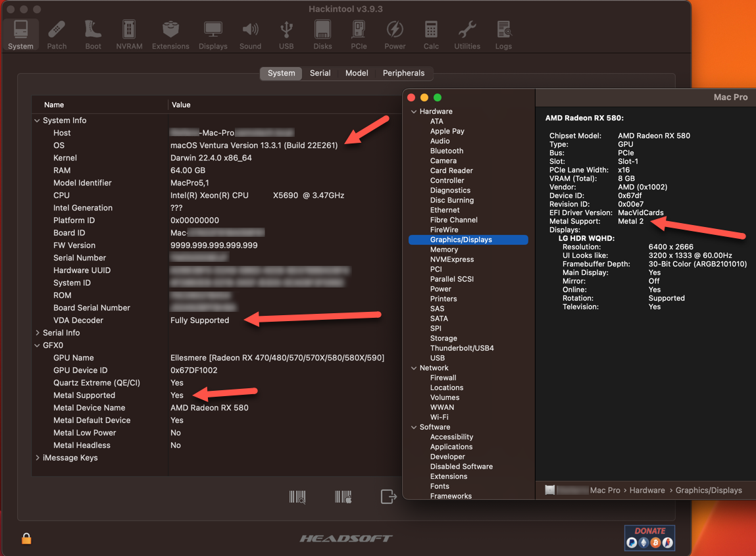Open the USB toolbar icon
Screen dimensions: 756x556
click(x=286, y=35)
